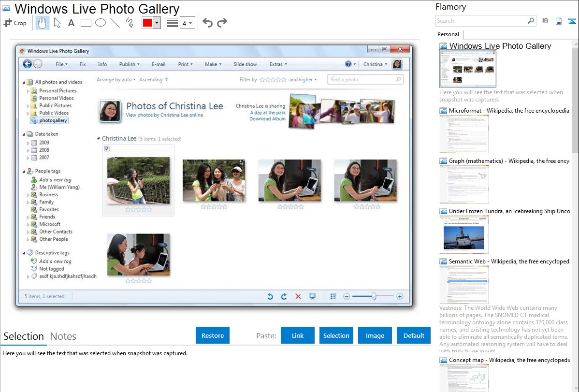Image resolution: width=579 pixels, height=392 pixels.
Task: Click the Download Album link
Action: [267, 119]
